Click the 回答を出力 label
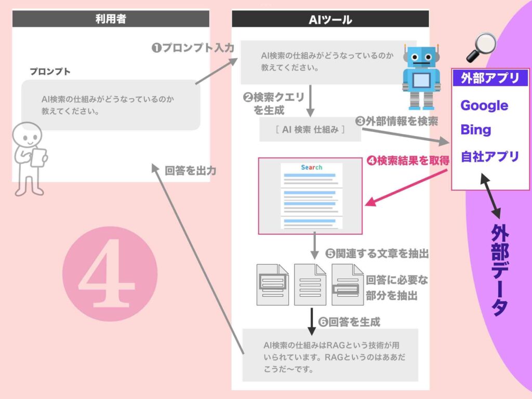This screenshot has width=532, height=399. coord(190,170)
